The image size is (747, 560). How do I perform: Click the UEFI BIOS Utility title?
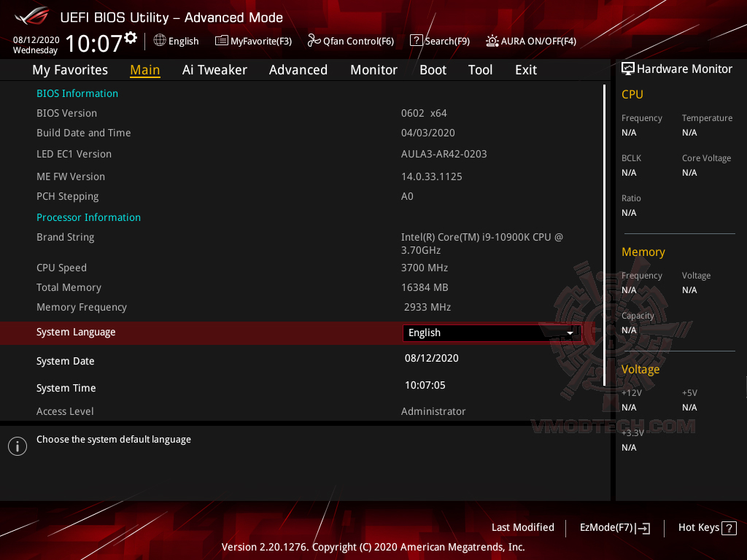point(171,17)
